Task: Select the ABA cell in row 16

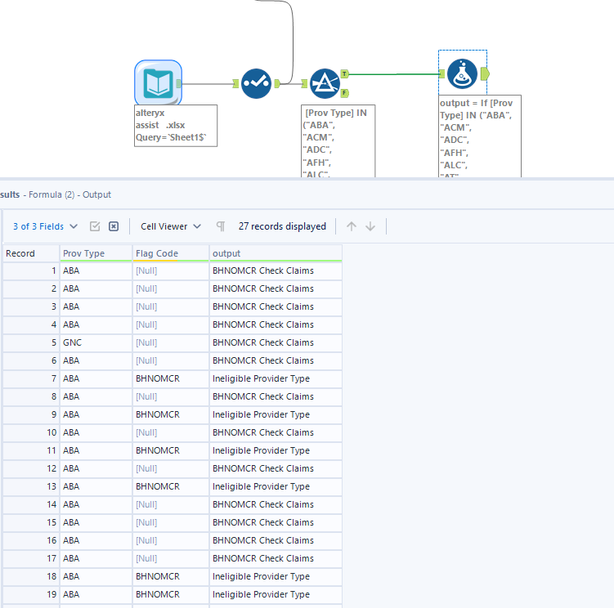Action: tap(96, 540)
